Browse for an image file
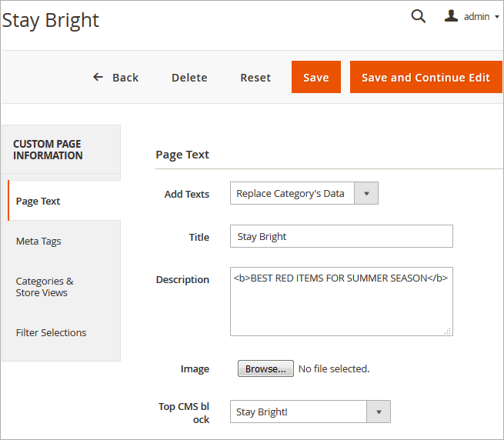This screenshot has width=504, height=440. [x=265, y=369]
